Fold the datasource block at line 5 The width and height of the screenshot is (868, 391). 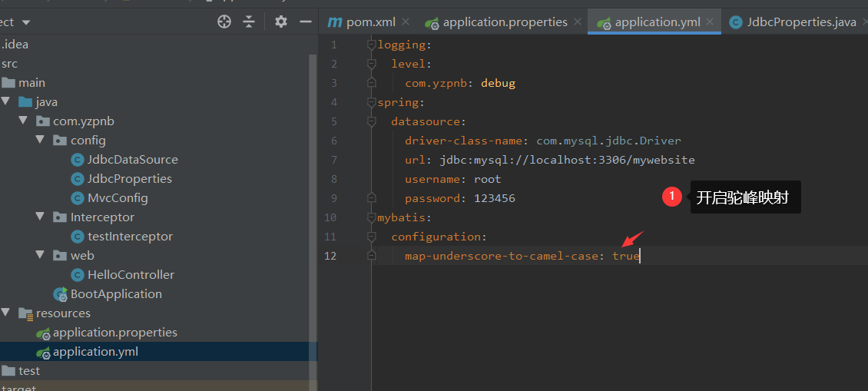[x=372, y=122]
